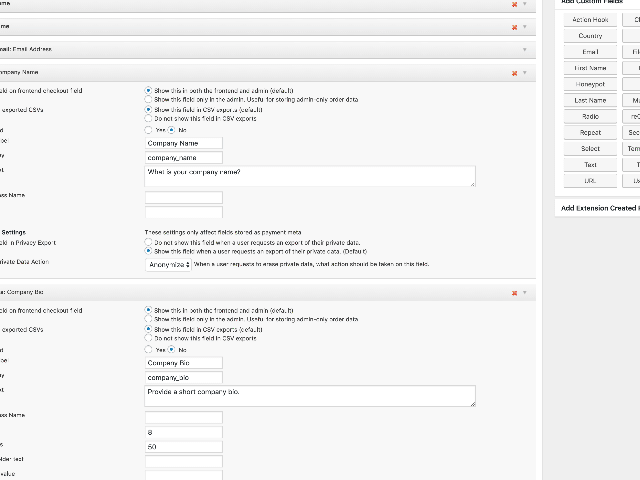Click the Company Name label text field
This screenshot has width=640, height=480.
coord(183,143)
